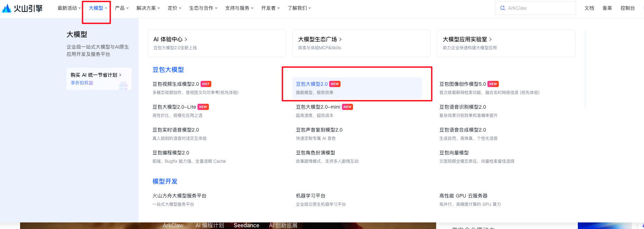Open 火山方舟大模型服务平台

tap(179, 196)
